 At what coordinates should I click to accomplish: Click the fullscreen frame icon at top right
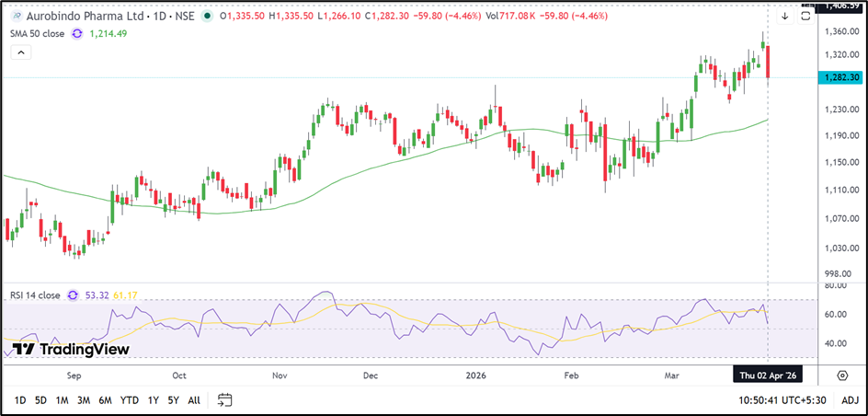coord(805,17)
